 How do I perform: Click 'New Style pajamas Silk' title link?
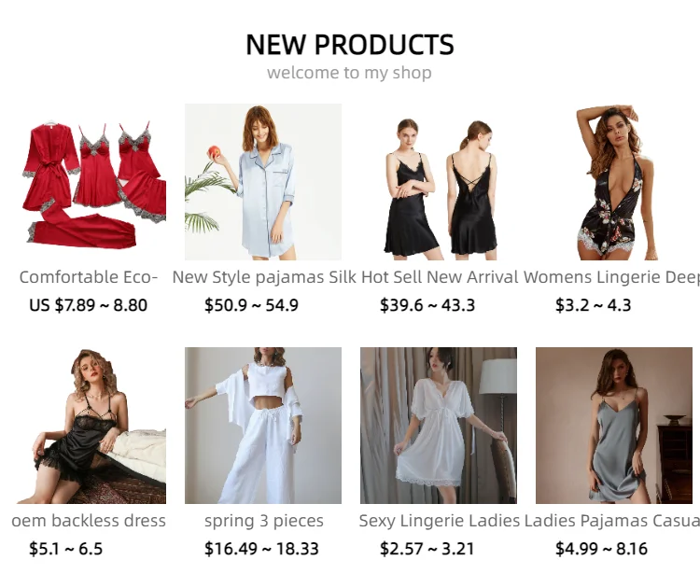[263, 277]
